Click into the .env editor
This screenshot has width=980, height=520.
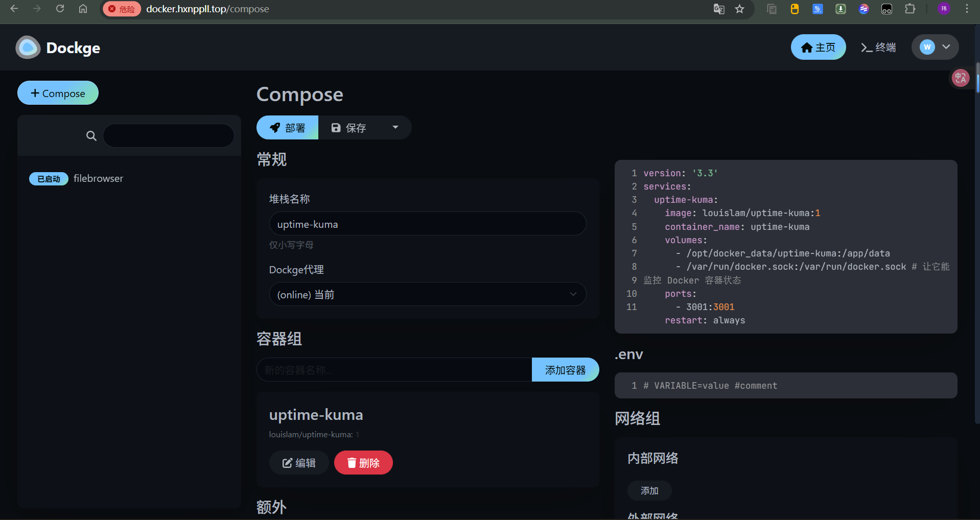[x=786, y=386]
